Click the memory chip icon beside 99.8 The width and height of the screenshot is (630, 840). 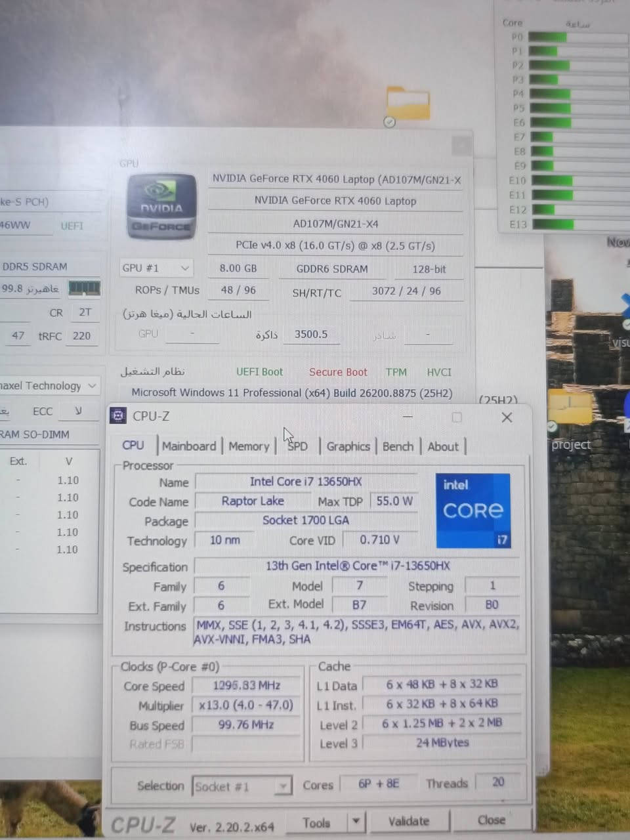click(85, 287)
